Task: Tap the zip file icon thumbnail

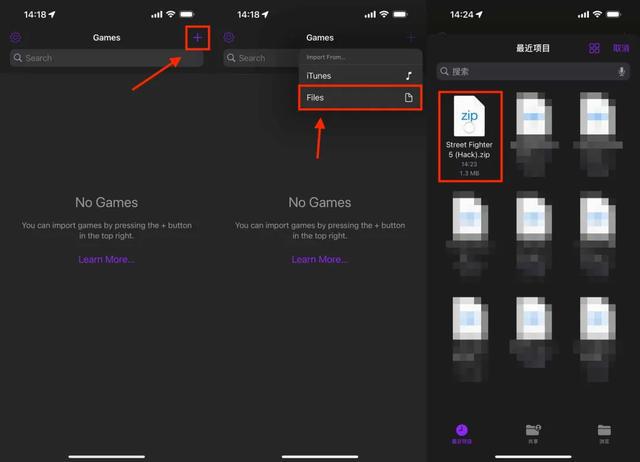Action: (470, 116)
